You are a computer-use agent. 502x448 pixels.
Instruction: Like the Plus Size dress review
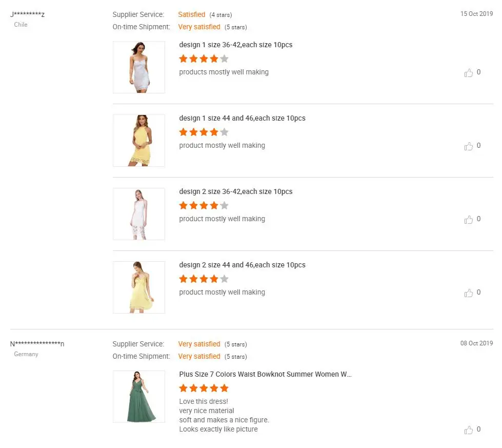point(468,430)
